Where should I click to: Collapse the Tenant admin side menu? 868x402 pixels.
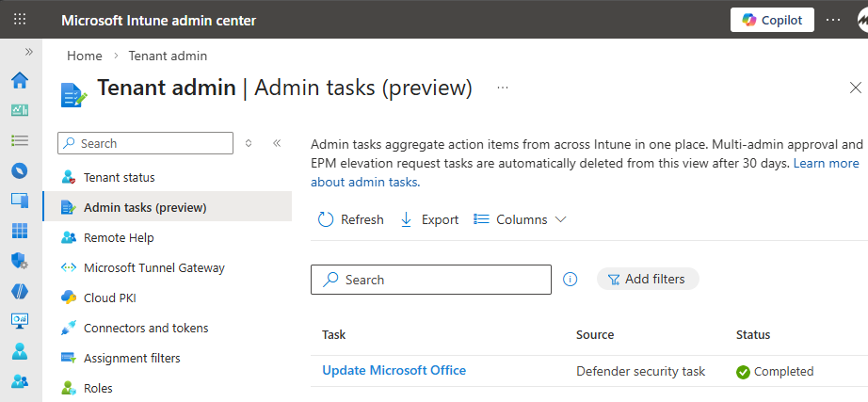tap(277, 143)
